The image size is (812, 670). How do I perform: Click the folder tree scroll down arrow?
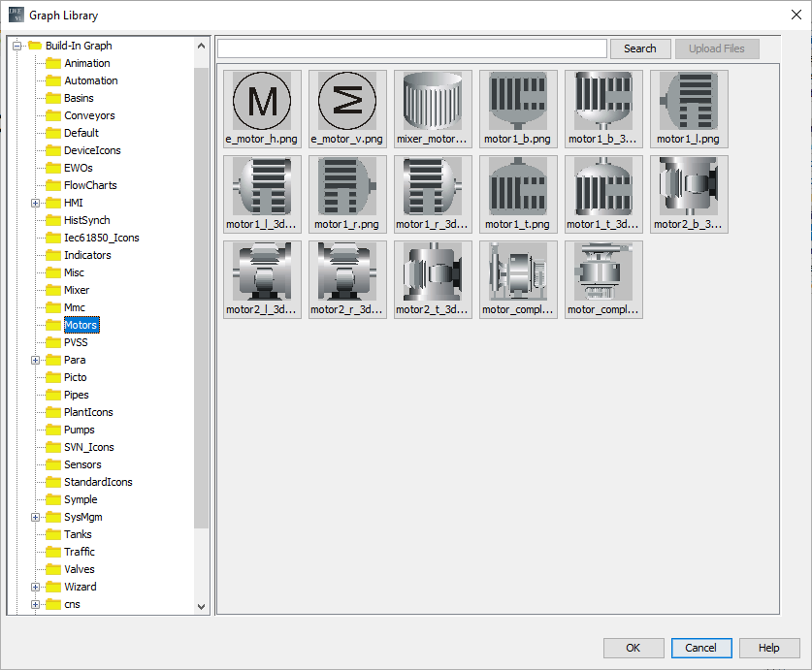[202, 606]
